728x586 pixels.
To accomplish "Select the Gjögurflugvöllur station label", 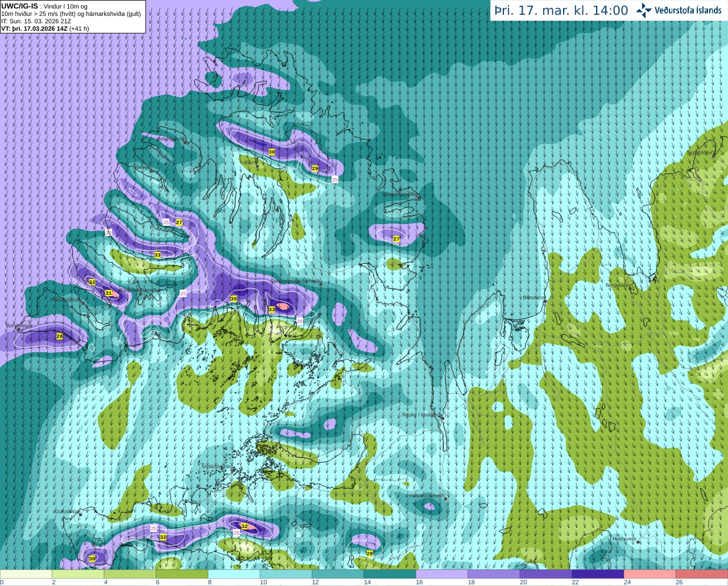I will pos(401,194).
